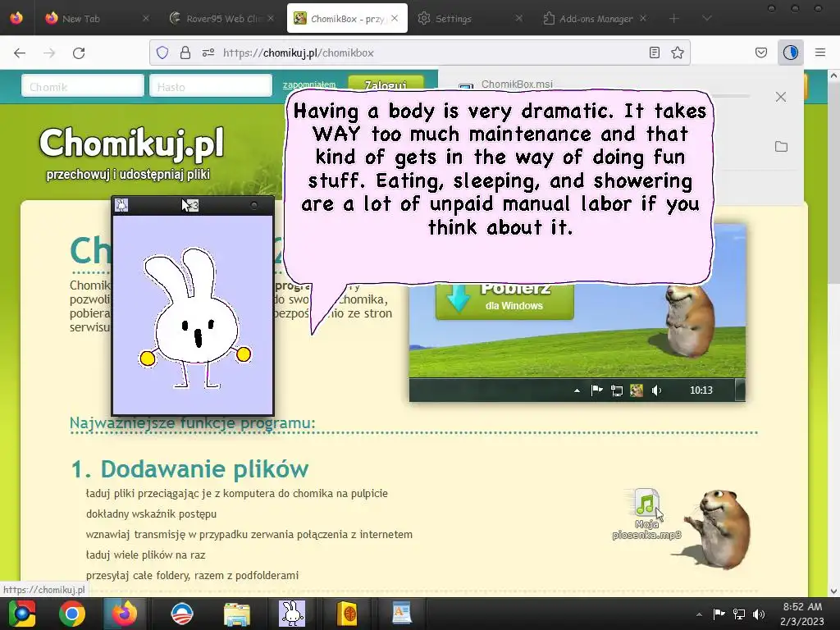Open the downloads panel toolbar button
The image size is (840, 630).
pyautogui.click(x=791, y=52)
